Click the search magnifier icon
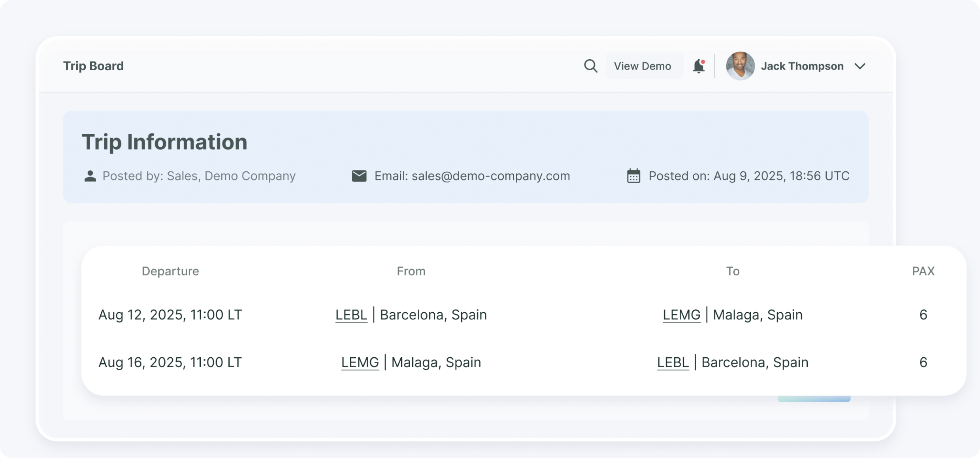The width and height of the screenshot is (980, 458). (590, 66)
